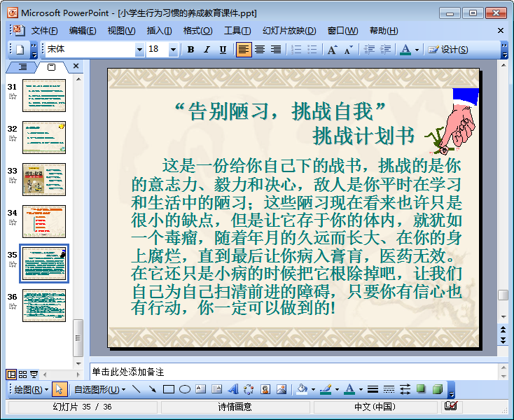Toggle Italic formatting
Screen dimensions: 514x420
207,50
